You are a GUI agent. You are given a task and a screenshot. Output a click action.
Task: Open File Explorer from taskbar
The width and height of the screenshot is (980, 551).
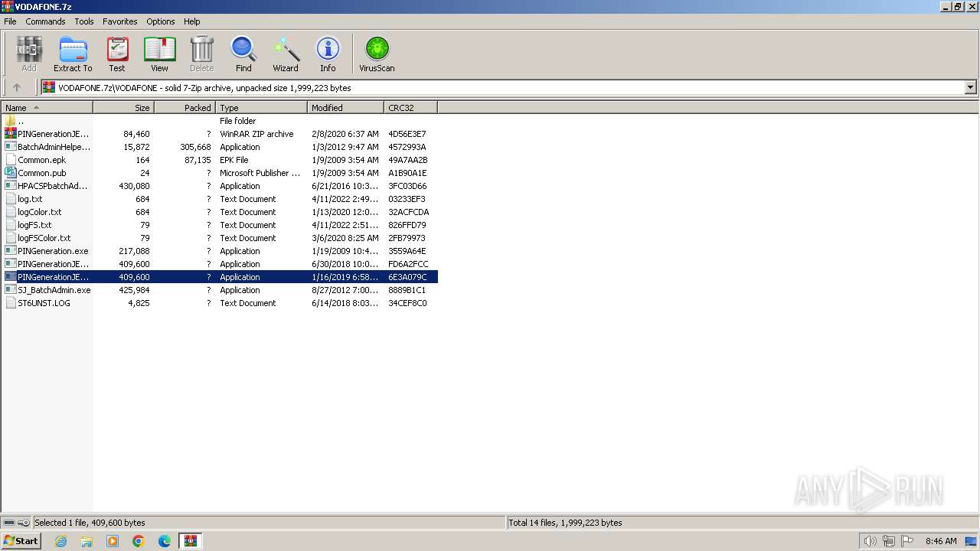pos(87,541)
